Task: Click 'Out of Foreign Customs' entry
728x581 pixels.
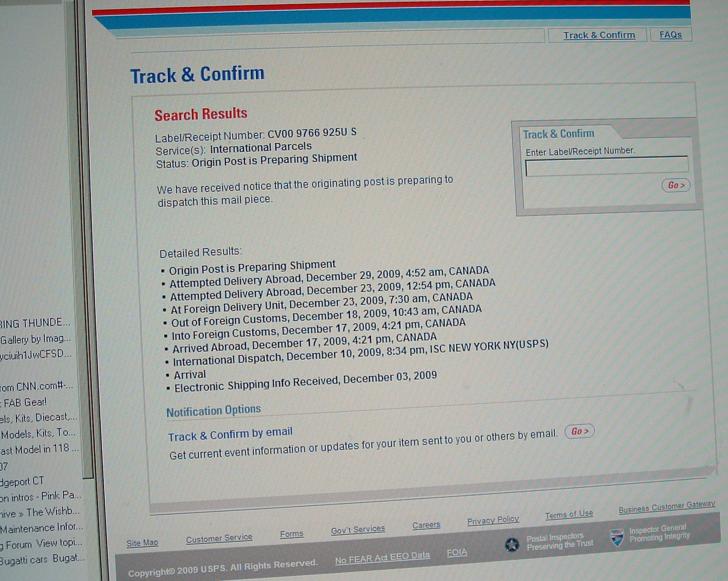Action: (x=327, y=316)
